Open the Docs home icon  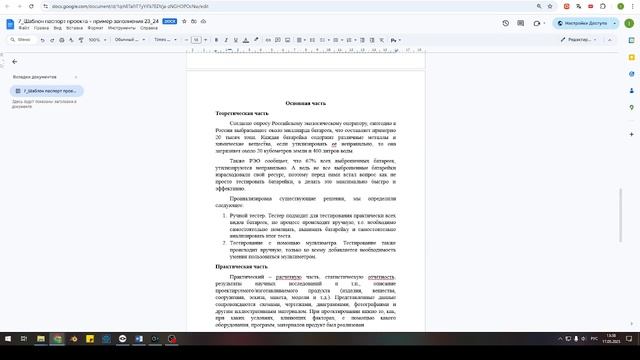10,24
